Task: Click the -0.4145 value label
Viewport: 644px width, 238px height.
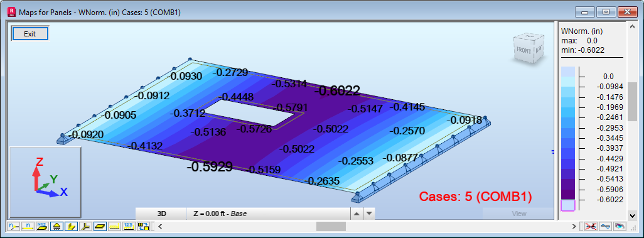Action: (407, 107)
